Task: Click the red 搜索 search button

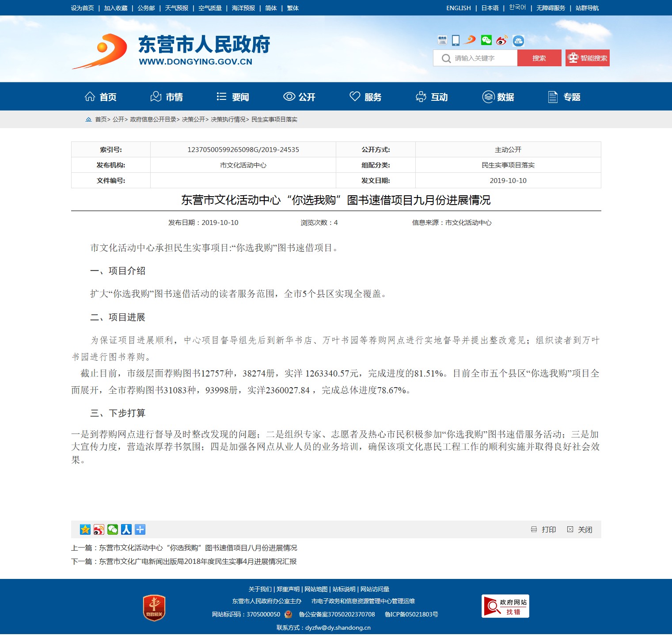Action: pyautogui.click(x=539, y=58)
